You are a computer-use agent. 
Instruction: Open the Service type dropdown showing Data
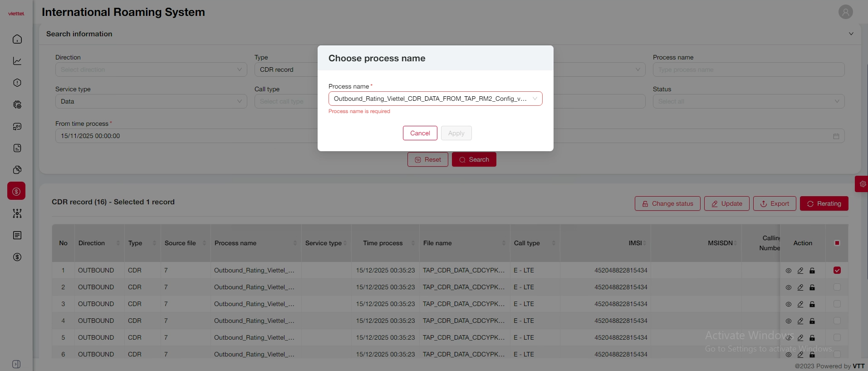point(151,101)
